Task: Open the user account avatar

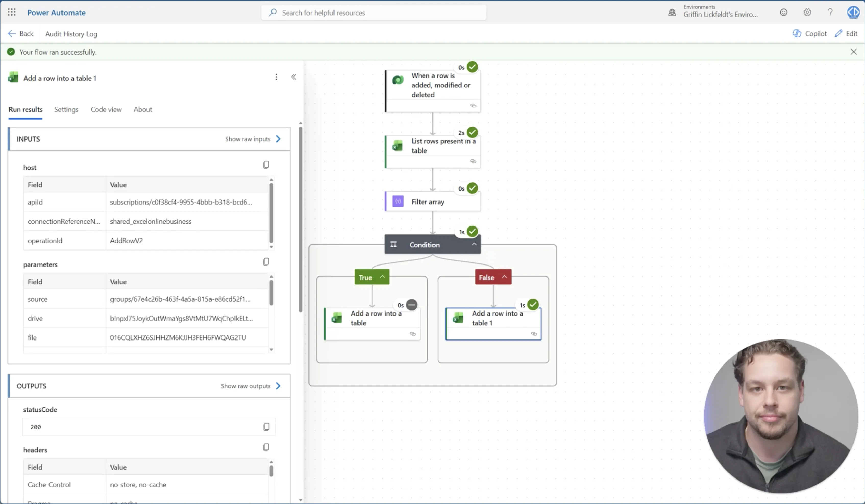Action: click(853, 12)
